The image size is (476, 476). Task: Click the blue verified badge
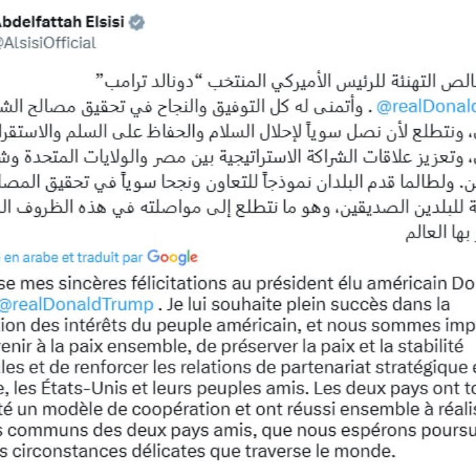pyautogui.click(x=137, y=22)
